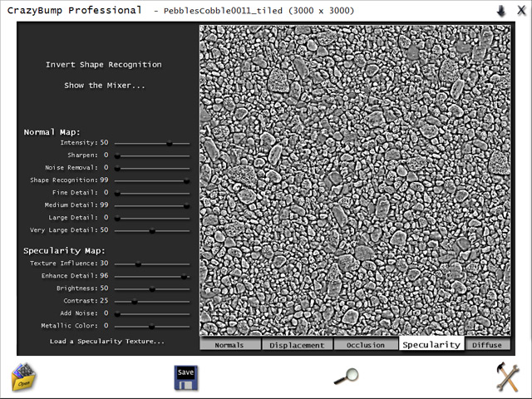
Task: Click the Save floppy disk icon
Action: 186,377
